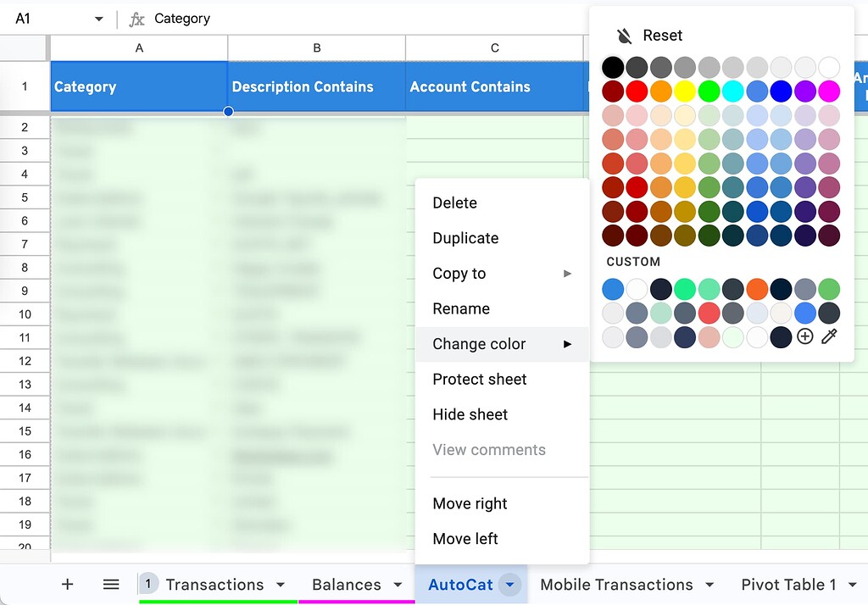
Task: Select Rename from the context menu
Action: (460, 308)
